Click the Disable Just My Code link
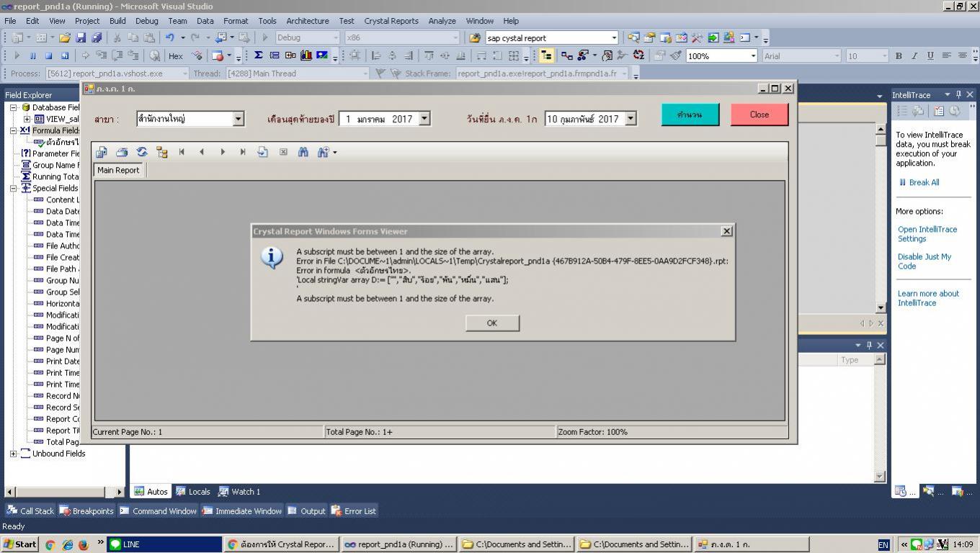Screen dimensions: 980x553 click(925, 261)
